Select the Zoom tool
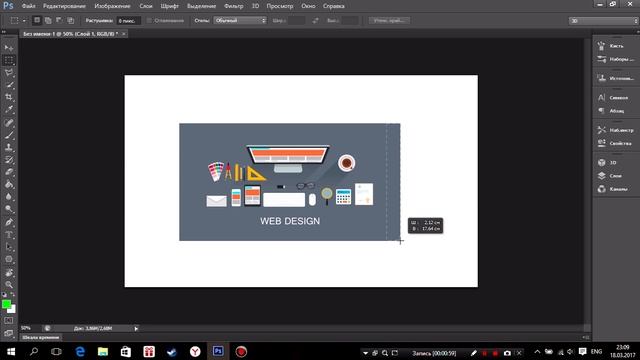The height and width of the screenshot is (360, 640). tap(9, 284)
